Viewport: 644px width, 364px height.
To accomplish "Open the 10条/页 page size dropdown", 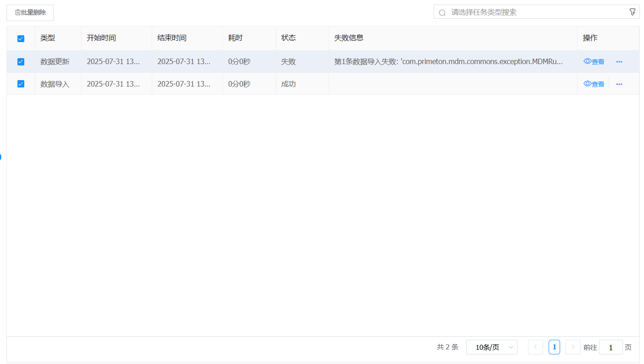I will tap(491, 347).
